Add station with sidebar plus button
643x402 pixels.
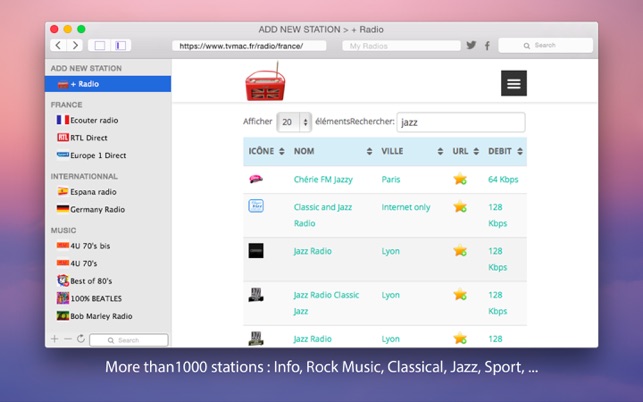click(x=55, y=339)
